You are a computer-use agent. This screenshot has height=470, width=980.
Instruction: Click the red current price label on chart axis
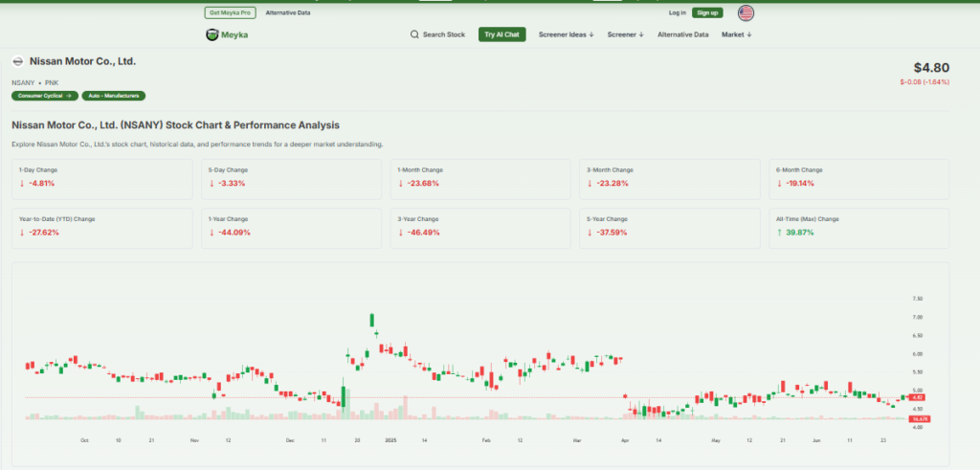(x=916, y=397)
